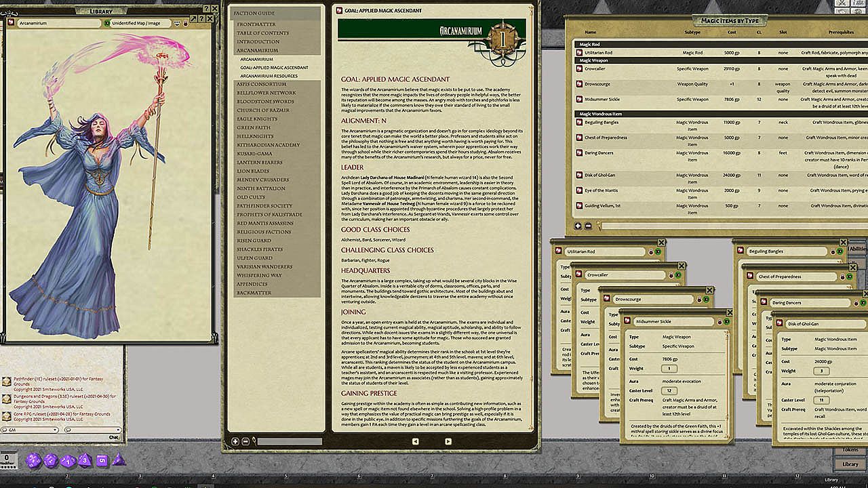
Task: Open the Arcanamirium Resources page
Action: (x=269, y=76)
